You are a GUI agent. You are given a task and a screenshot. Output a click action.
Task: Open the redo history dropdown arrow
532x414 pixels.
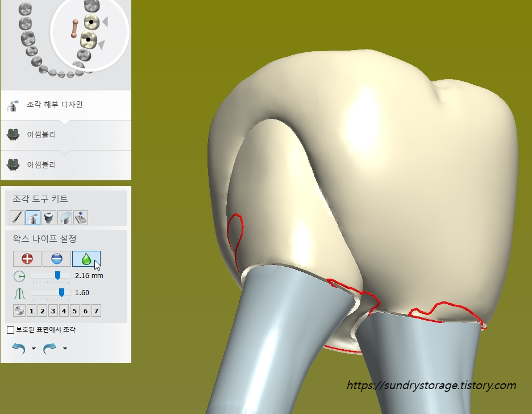65,349
